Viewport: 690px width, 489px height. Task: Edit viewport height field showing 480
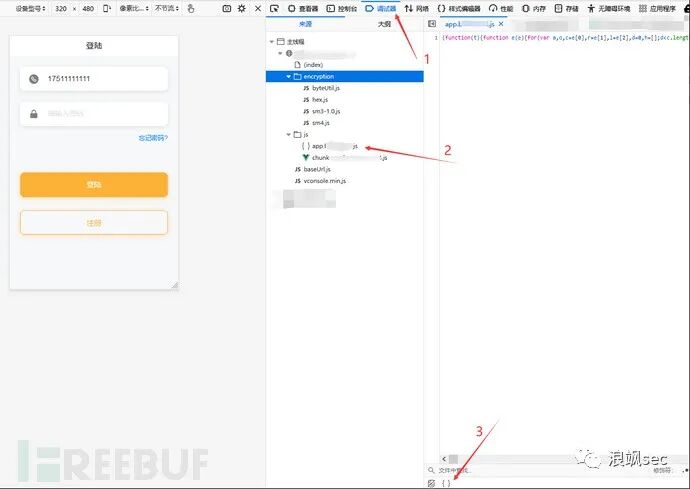pyautogui.click(x=88, y=8)
